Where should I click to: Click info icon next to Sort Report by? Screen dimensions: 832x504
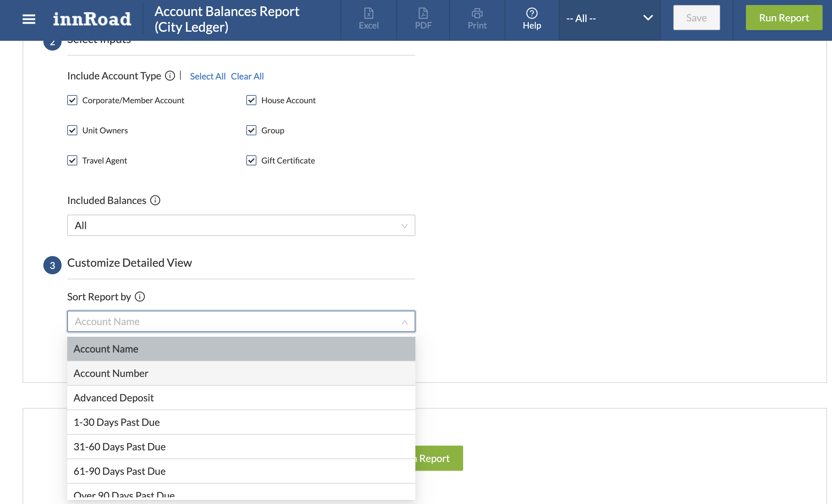pyautogui.click(x=140, y=297)
